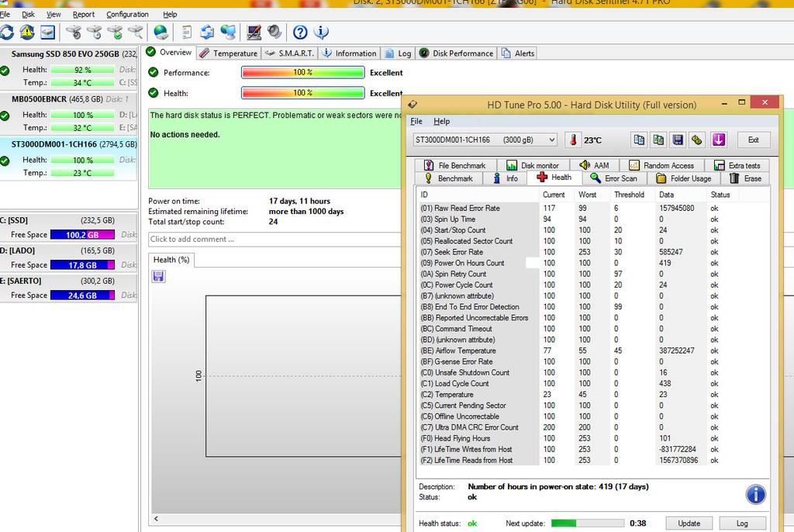Open the Help menu in Hard Disk Sentinel
The width and height of the screenshot is (794, 532).
170,14
